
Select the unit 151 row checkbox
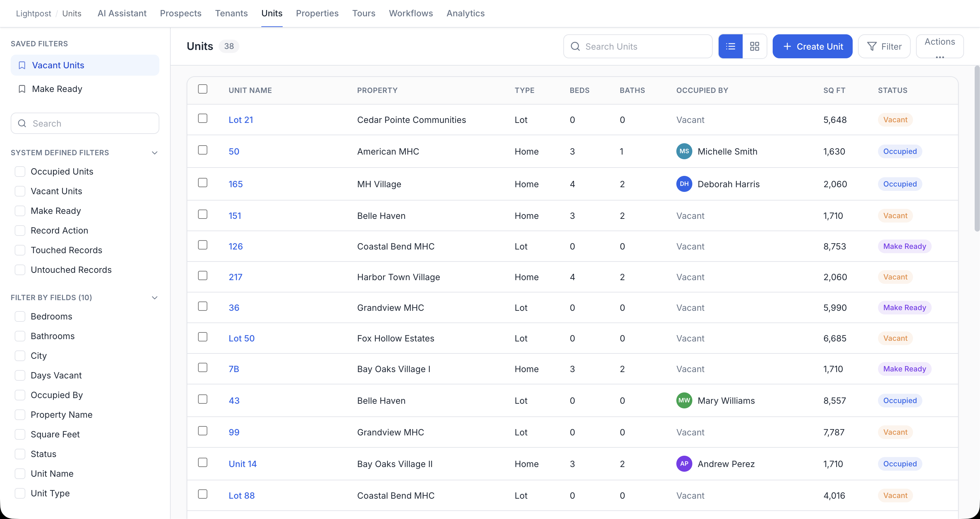[203, 214]
